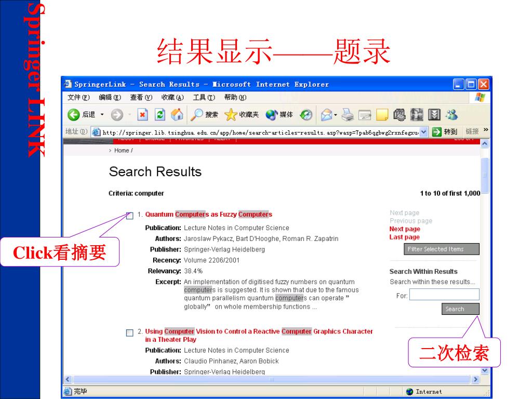Click the horizontal scrollbar right arrow
This screenshot has width=532, height=399.
[475, 379]
